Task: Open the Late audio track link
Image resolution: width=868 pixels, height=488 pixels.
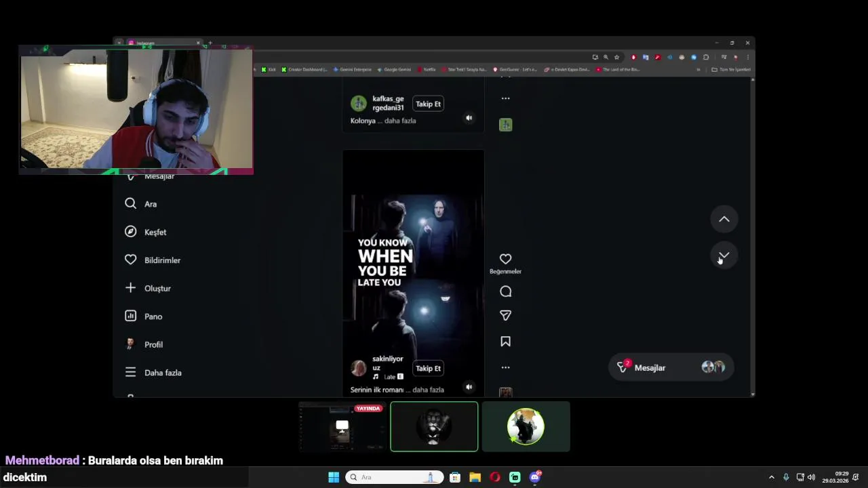Action: (x=389, y=377)
